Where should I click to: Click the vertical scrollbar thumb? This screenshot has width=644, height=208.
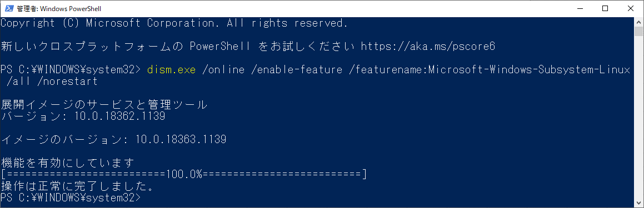pos(638,31)
